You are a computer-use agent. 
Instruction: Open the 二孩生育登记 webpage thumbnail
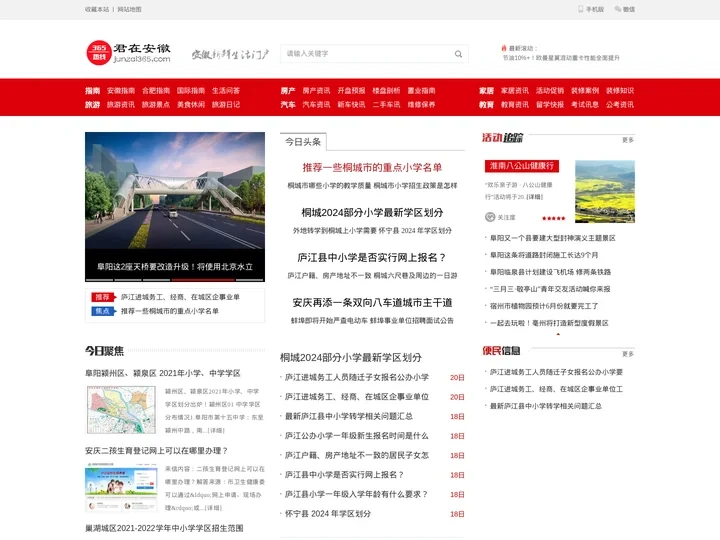(121, 487)
